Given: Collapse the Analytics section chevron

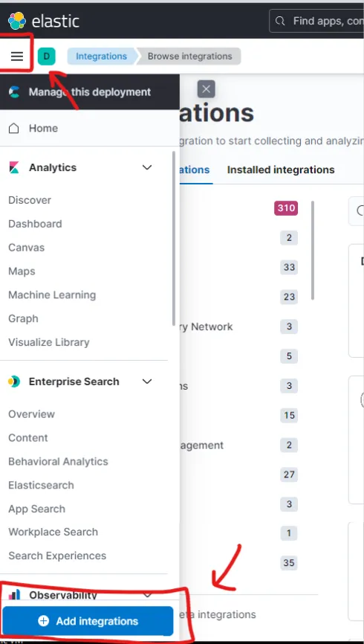Looking at the screenshot, I should coord(147,167).
